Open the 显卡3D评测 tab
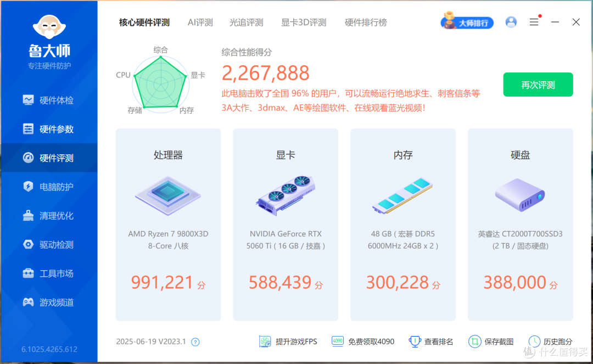The height and width of the screenshot is (364, 593). pyautogui.click(x=304, y=23)
